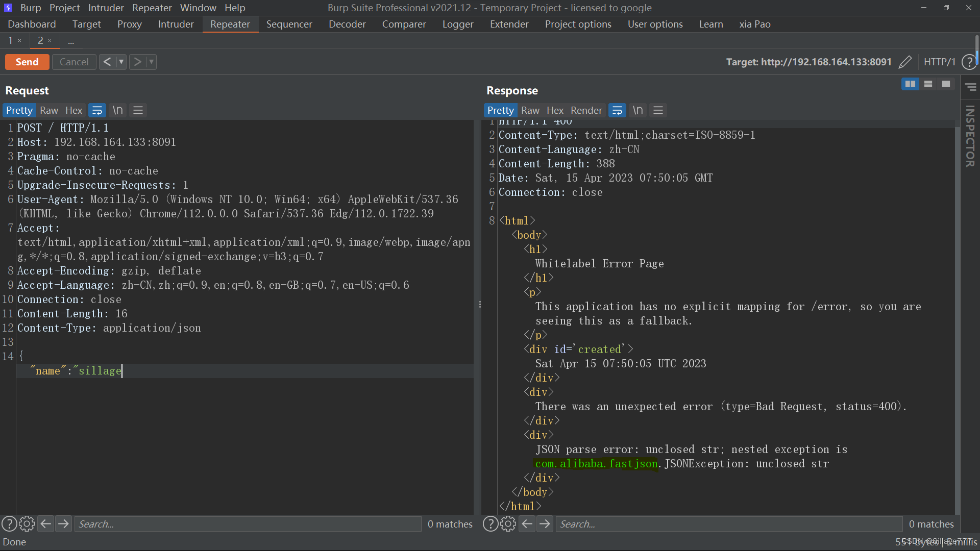Toggle response word wrap button

tap(617, 110)
